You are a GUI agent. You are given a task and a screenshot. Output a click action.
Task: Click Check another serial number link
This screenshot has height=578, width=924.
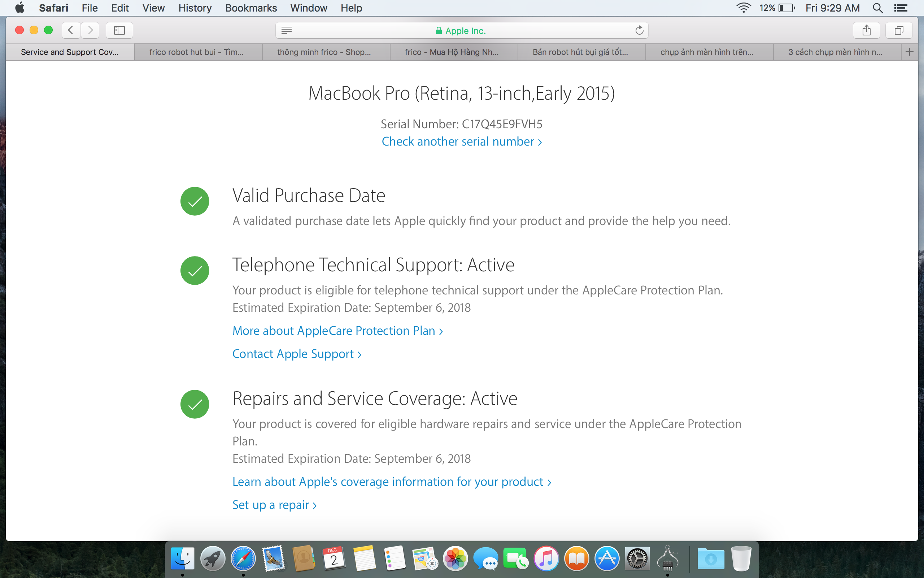click(462, 142)
